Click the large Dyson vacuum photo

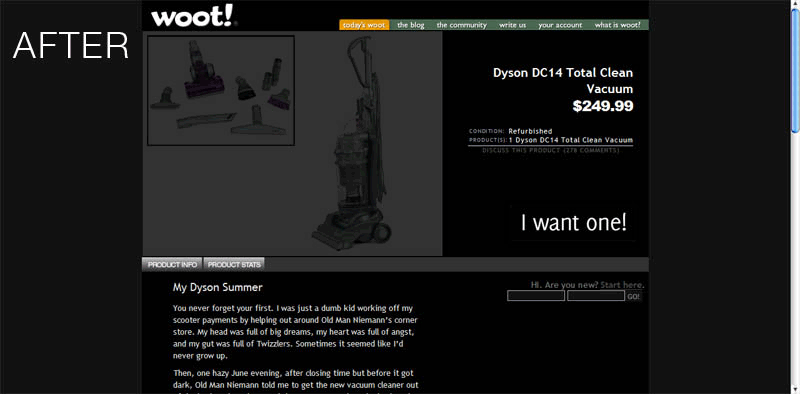coord(353,144)
